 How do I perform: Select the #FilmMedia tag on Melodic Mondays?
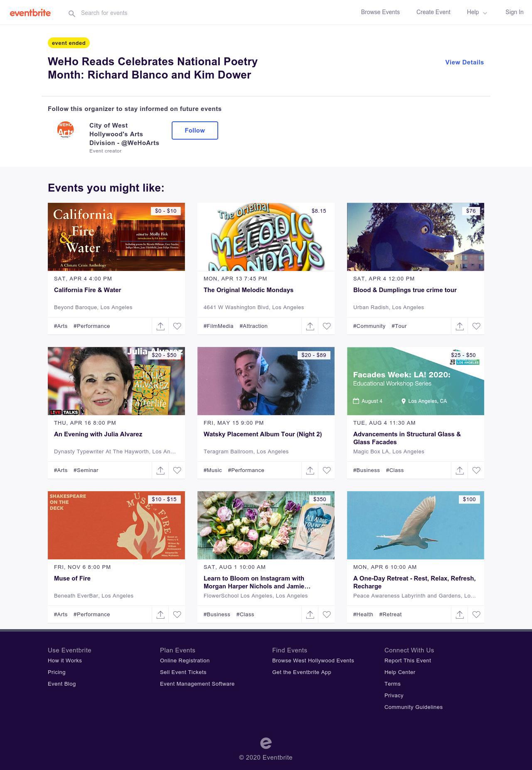(x=218, y=326)
